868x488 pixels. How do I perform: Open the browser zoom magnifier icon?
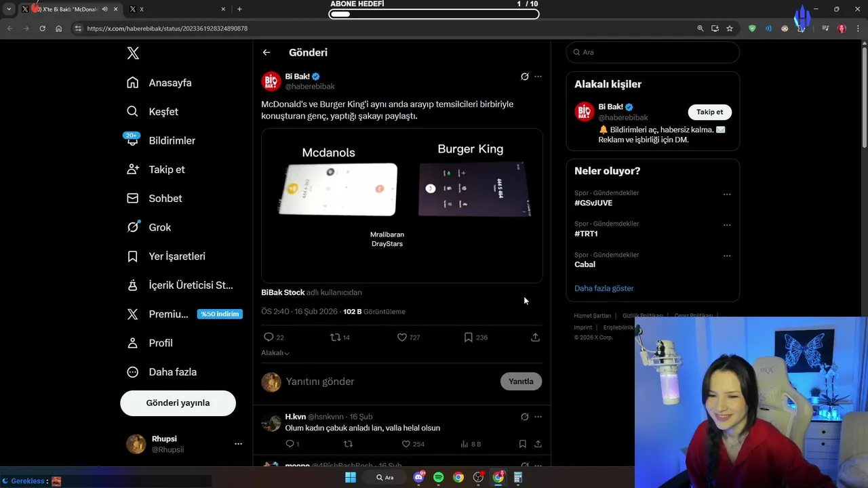point(701,28)
